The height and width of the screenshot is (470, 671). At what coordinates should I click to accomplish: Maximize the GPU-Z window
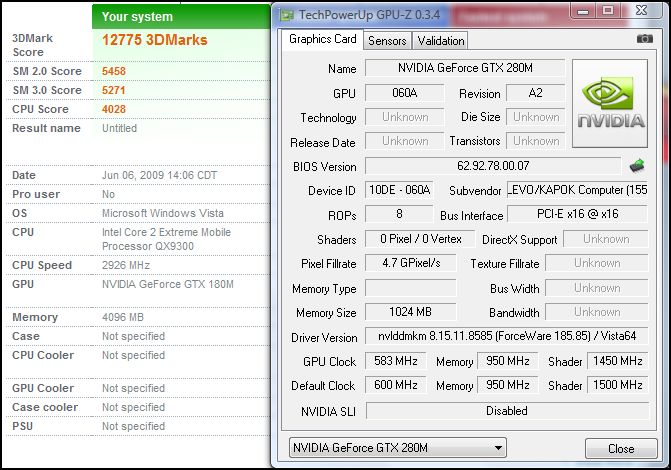click(x=608, y=11)
